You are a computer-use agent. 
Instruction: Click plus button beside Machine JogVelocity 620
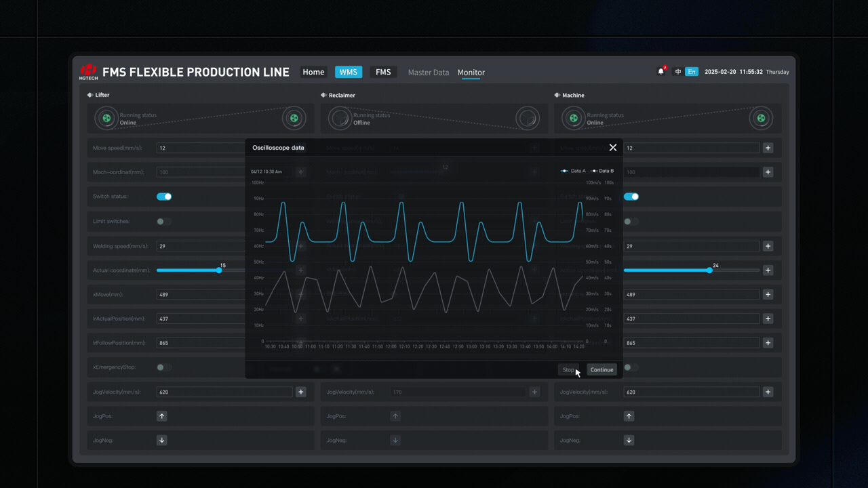[768, 392]
